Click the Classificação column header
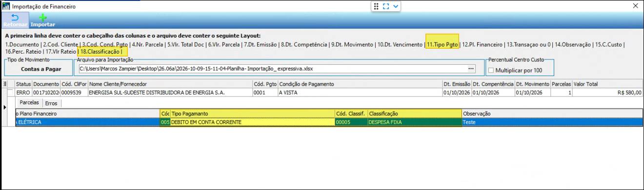Viewport: 644px width, 190px height. 414,114
